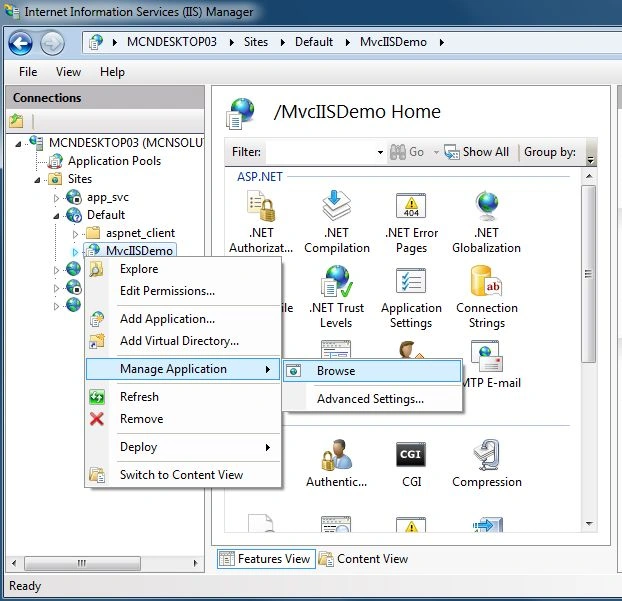Click the Forward navigation arrow button

point(52,43)
